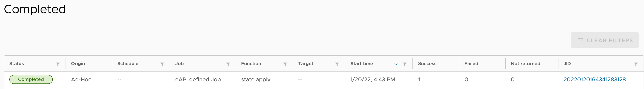Open the Status column filter icon
This screenshot has height=89, width=644.
[58, 64]
